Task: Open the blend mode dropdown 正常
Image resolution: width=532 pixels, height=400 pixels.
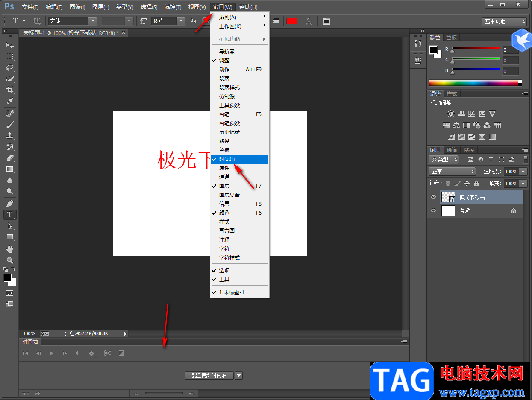Action: click(452, 171)
